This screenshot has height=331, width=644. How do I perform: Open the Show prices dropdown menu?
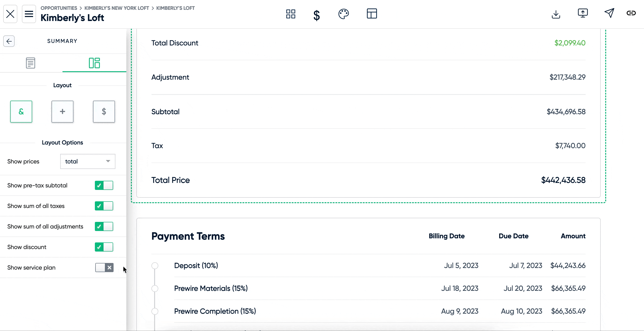87,161
